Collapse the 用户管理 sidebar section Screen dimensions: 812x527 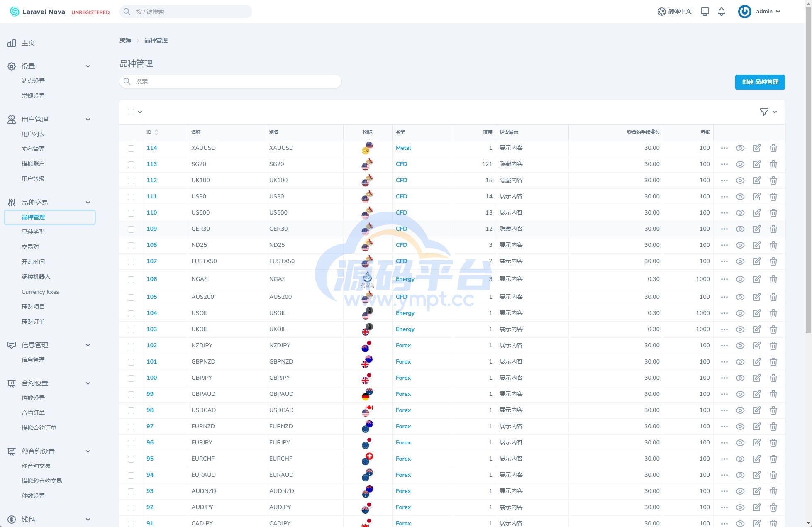coord(88,120)
